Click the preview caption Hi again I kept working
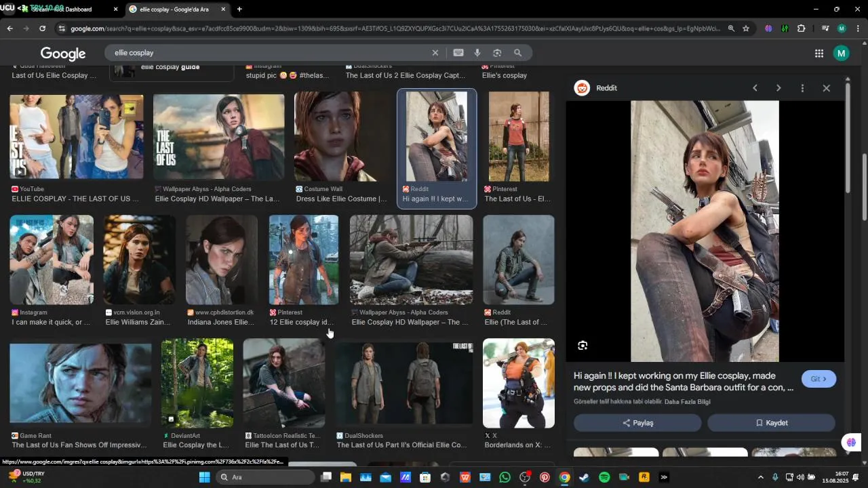The width and height of the screenshot is (868, 488). 683,382
